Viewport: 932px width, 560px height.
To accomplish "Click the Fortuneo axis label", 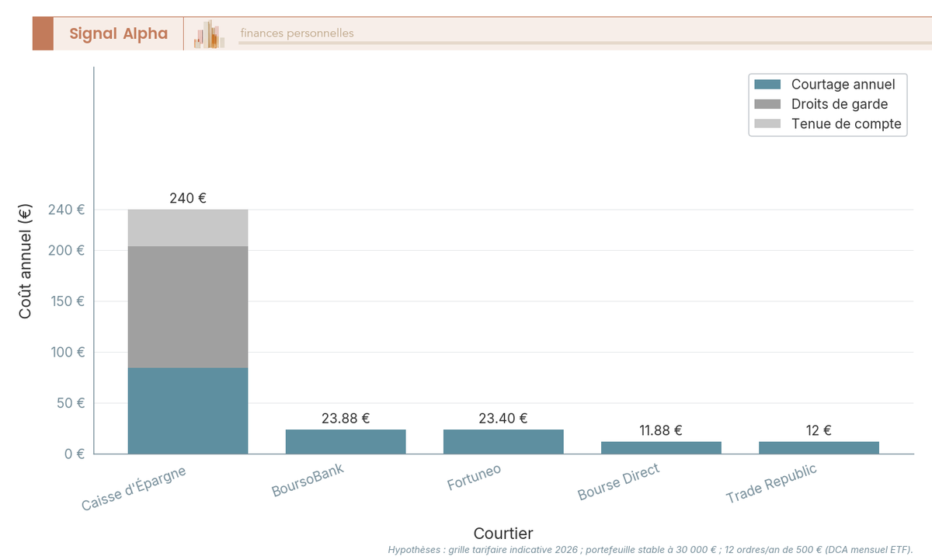I will (x=474, y=477).
